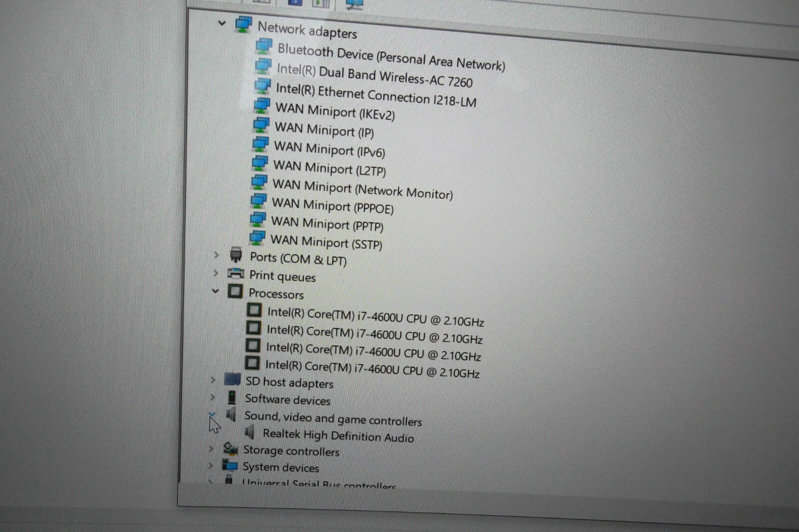Collapse the Processors category
Viewport: 799px width, 532px height.
[215, 290]
